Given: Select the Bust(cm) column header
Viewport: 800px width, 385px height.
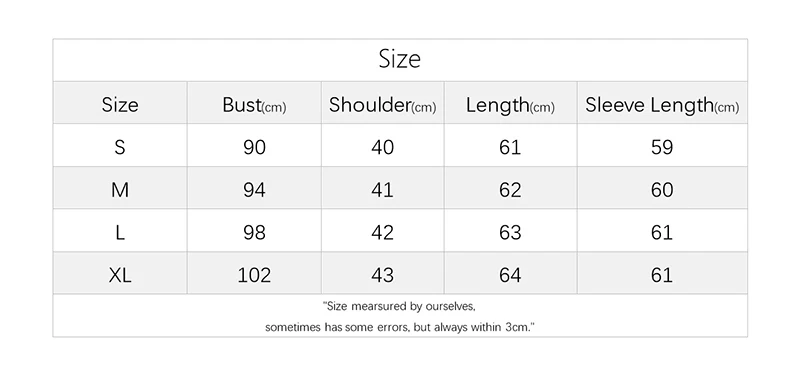Looking at the screenshot, I should (254, 105).
